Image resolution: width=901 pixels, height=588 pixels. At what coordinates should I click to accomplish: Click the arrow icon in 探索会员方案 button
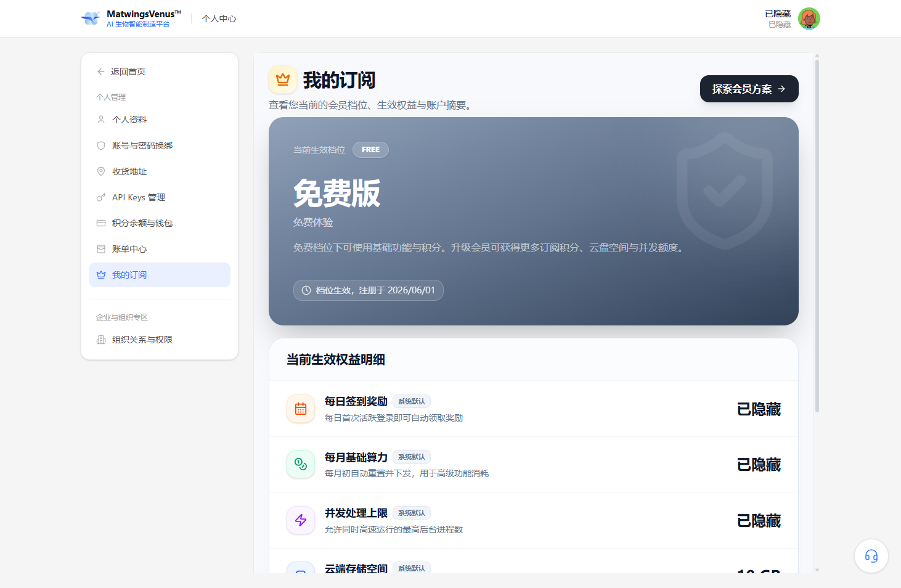click(781, 89)
